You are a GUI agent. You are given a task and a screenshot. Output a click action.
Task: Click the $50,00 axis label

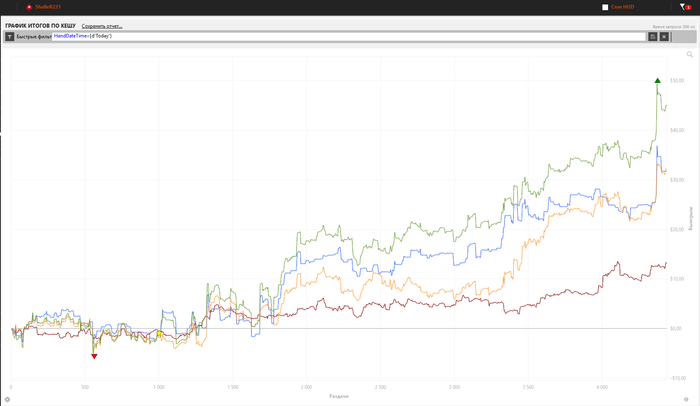677,81
